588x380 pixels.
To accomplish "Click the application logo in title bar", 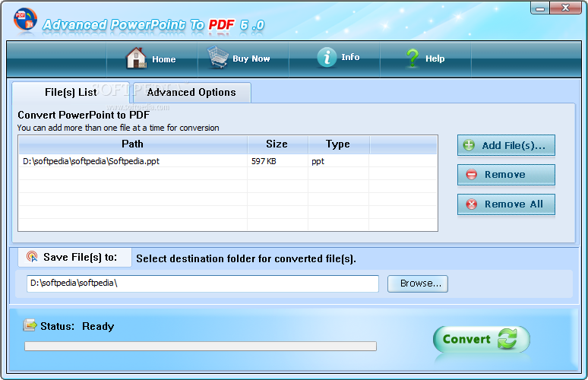I will [x=26, y=20].
